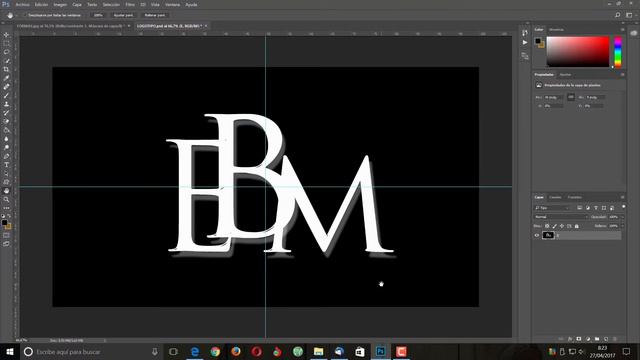The width and height of the screenshot is (640, 360).
Task: Open the Normal blend mode dropdown
Action: click(x=561, y=217)
